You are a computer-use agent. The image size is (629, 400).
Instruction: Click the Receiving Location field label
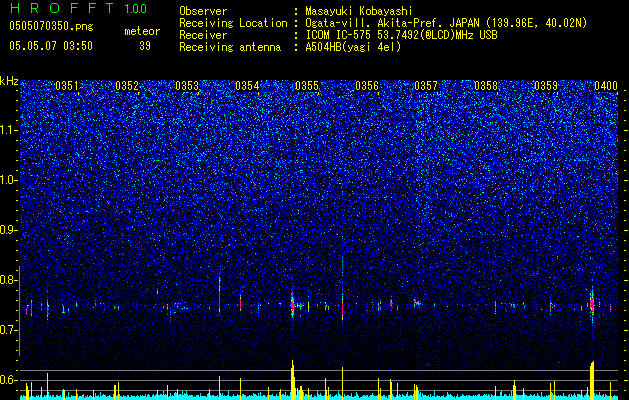[233, 23]
